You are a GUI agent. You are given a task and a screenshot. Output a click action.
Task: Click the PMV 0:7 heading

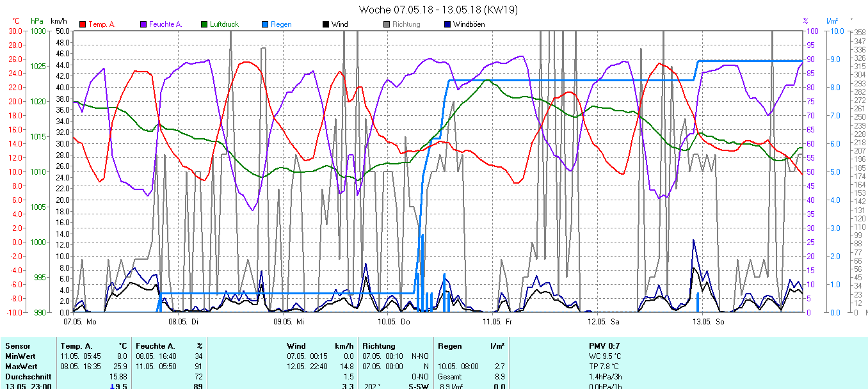605,346
